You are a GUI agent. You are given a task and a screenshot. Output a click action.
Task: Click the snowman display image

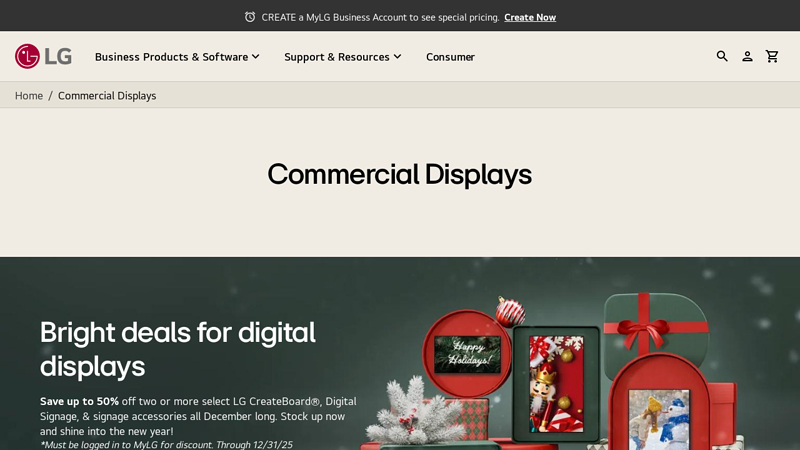(x=659, y=420)
